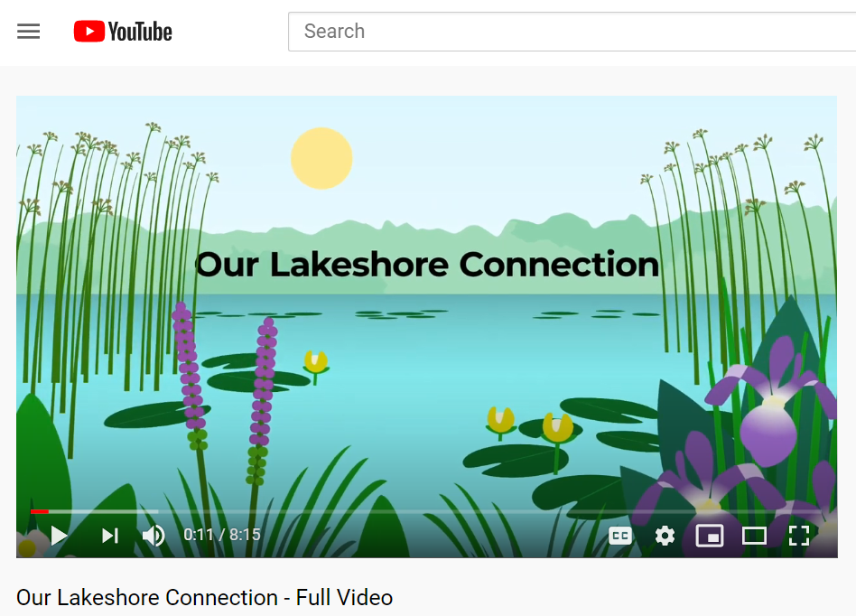This screenshot has height=616, width=856.
Task: Focus the Search input field
Action: coord(572,32)
